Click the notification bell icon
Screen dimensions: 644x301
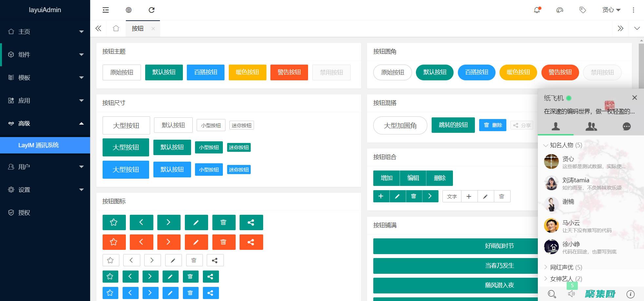[537, 10]
